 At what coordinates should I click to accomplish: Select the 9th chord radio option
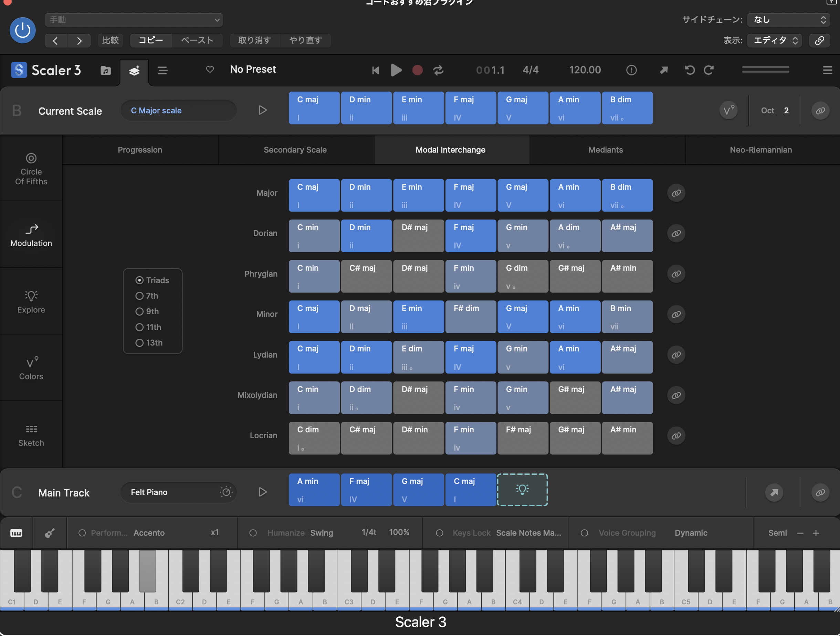click(x=139, y=311)
